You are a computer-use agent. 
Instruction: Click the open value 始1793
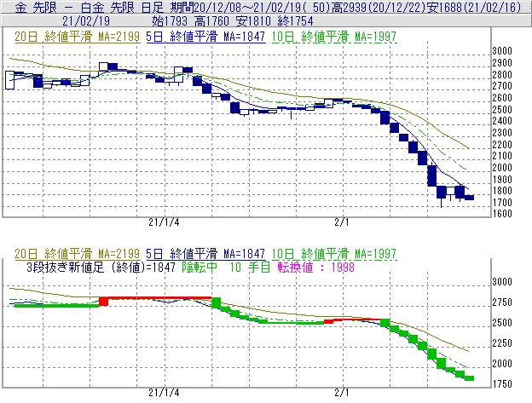pyautogui.click(x=170, y=21)
